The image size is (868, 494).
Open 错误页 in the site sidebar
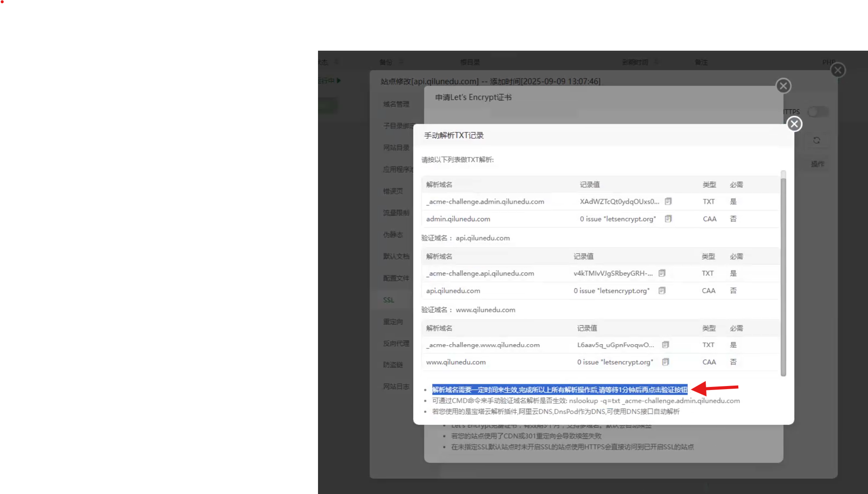[393, 191]
